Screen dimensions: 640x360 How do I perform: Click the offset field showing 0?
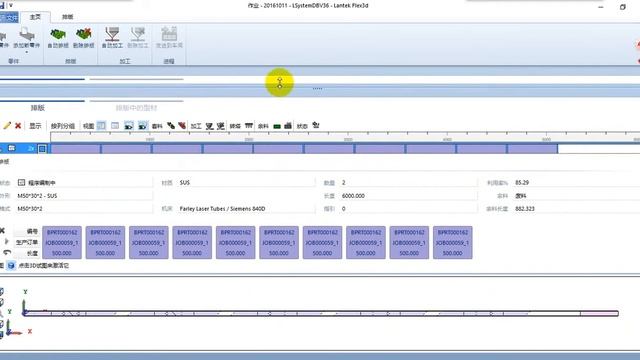[408, 209]
